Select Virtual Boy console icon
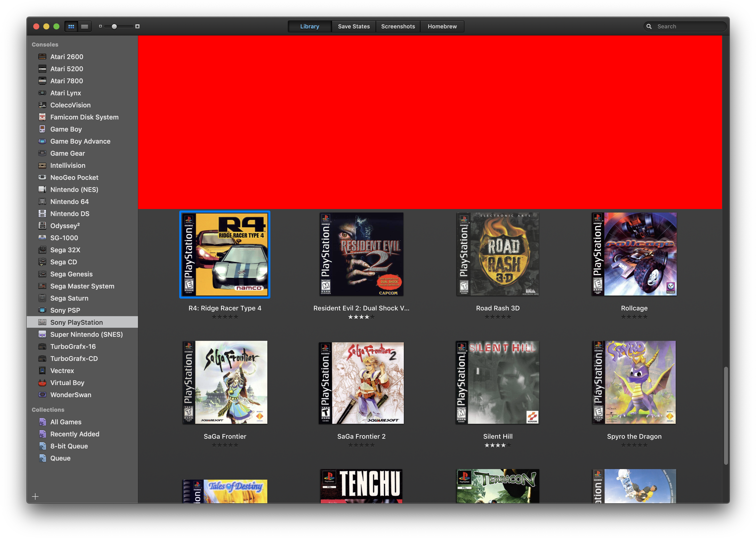Image resolution: width=756 pixels, height=538 pixels. (43, 383)
